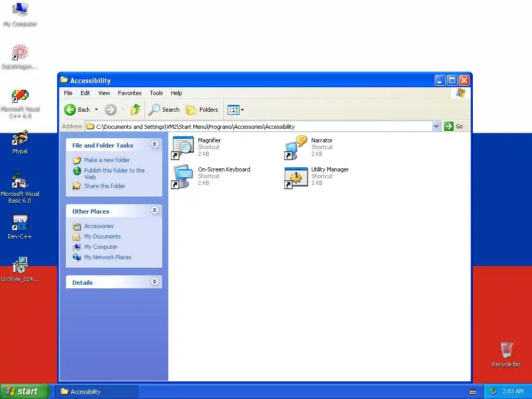
Task: Open My Computer link in Other Places
Action: click(x=101, y=247)
